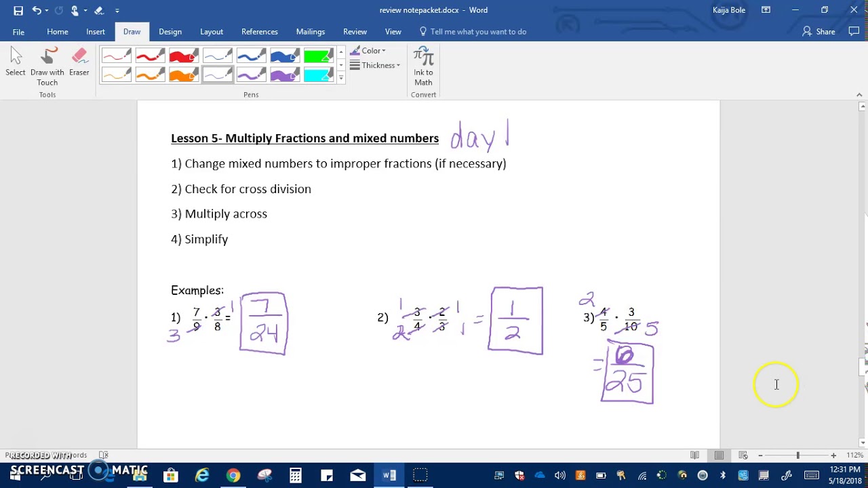
Task: Open Calculator from the taskbar
Action: pos(296,476)
